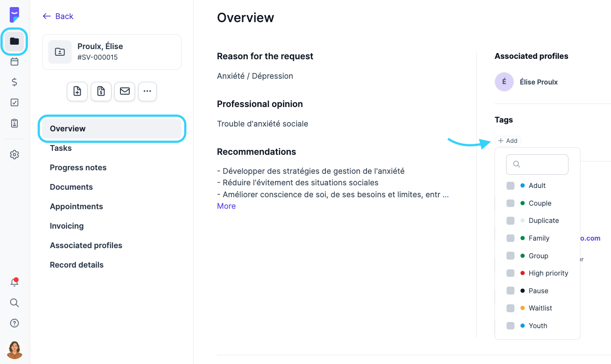This screenshot has width=611, height=364.
Task: Open the billing dollar icon in sidebar
Action: (15, 82)
